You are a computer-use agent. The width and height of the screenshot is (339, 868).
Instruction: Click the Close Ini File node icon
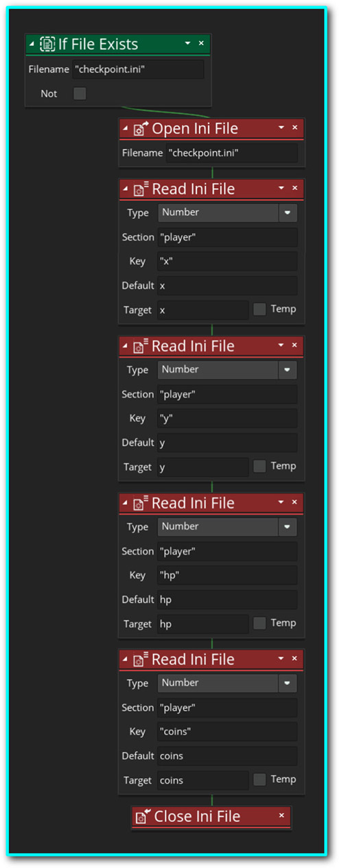tap(143, 817)
